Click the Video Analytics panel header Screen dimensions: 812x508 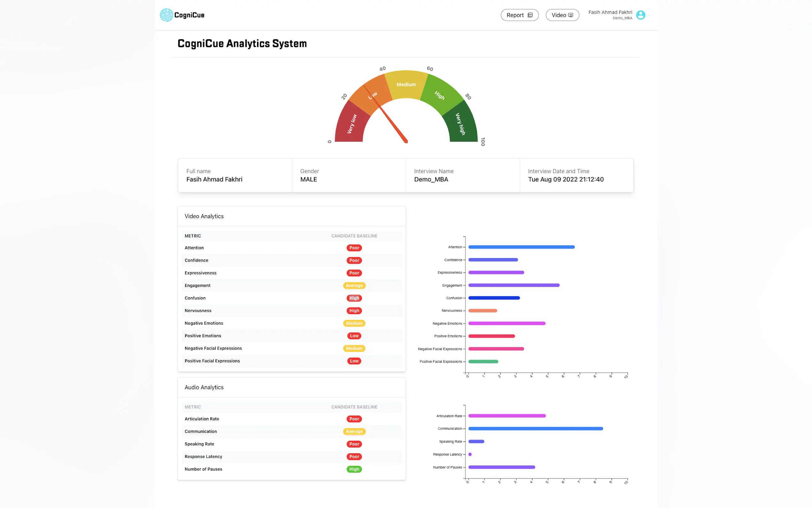click(x=204, y=216)
